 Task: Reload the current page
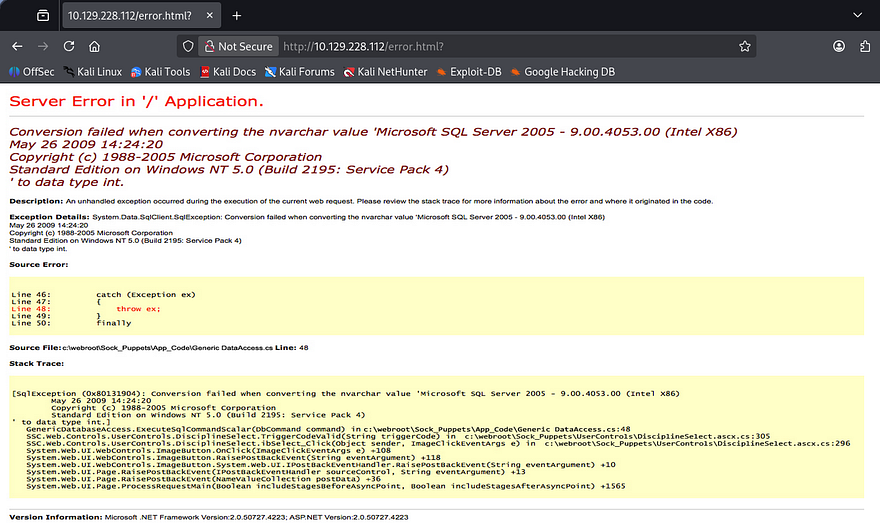[x=69, y=47]
